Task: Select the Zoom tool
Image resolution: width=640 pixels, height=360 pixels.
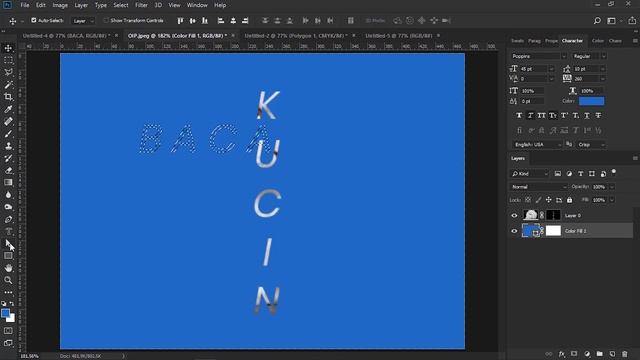Action: point(8,280)
